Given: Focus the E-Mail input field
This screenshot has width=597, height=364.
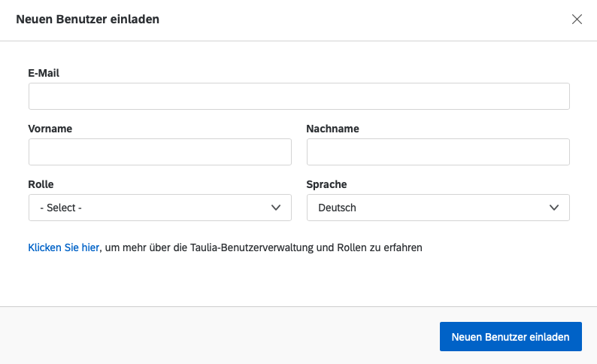Looking at the screenshot, I should [x=299, y=96].
